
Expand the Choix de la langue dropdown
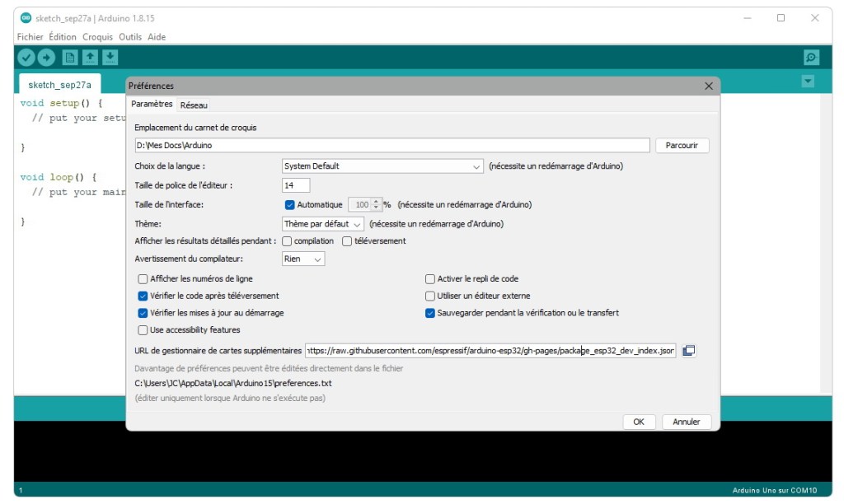[x=382, y=166]
